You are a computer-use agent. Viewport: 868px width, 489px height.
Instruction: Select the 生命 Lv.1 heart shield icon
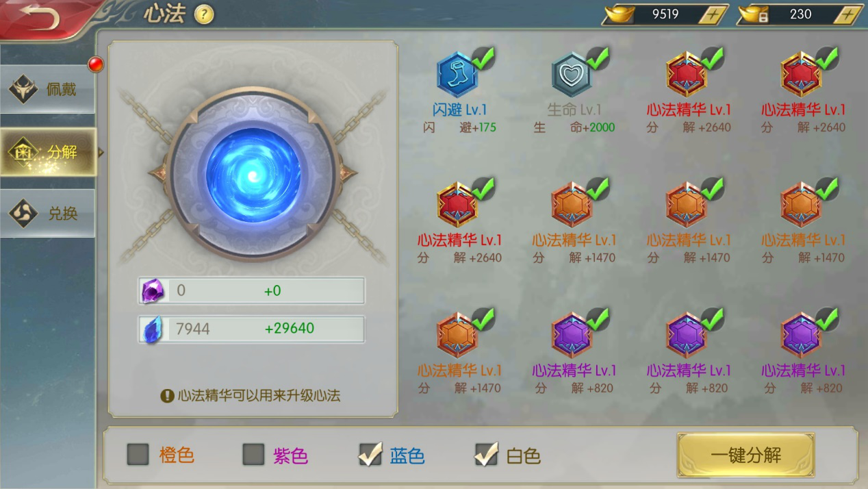point(572,75)
